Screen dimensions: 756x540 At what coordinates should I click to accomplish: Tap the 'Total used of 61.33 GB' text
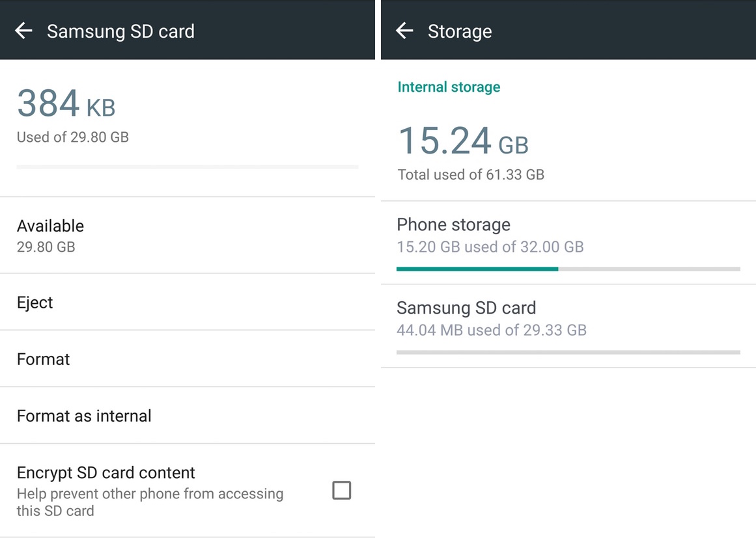tap(470, 174)
